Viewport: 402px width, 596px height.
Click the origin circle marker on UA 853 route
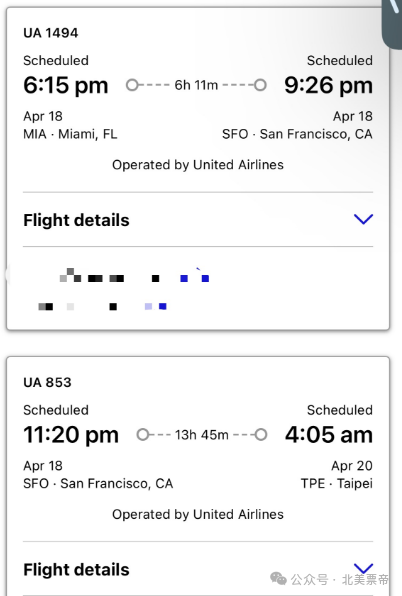142,434
